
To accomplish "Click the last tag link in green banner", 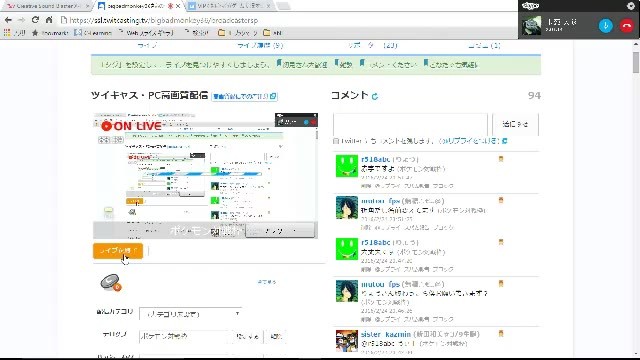I will pyautogui.click(x=451, y=64).
